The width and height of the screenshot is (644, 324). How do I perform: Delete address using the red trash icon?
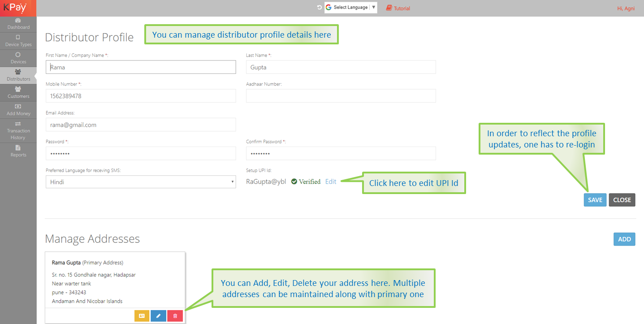click(175, 316)
